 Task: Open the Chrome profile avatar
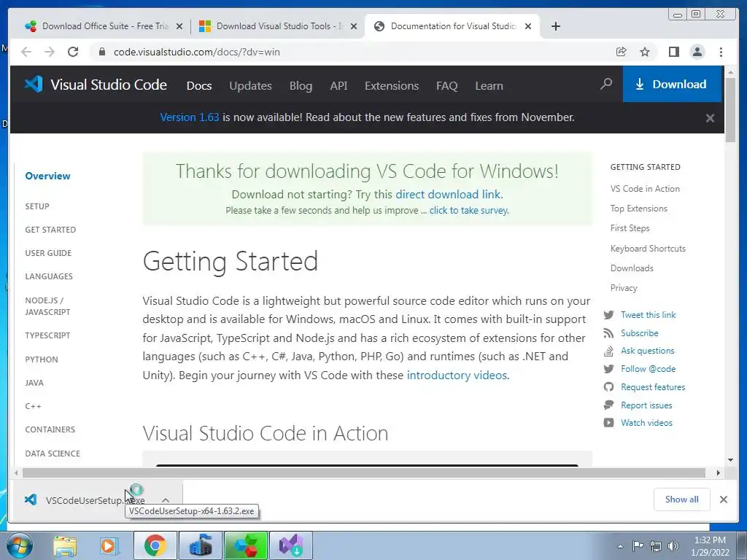(697, 52)
